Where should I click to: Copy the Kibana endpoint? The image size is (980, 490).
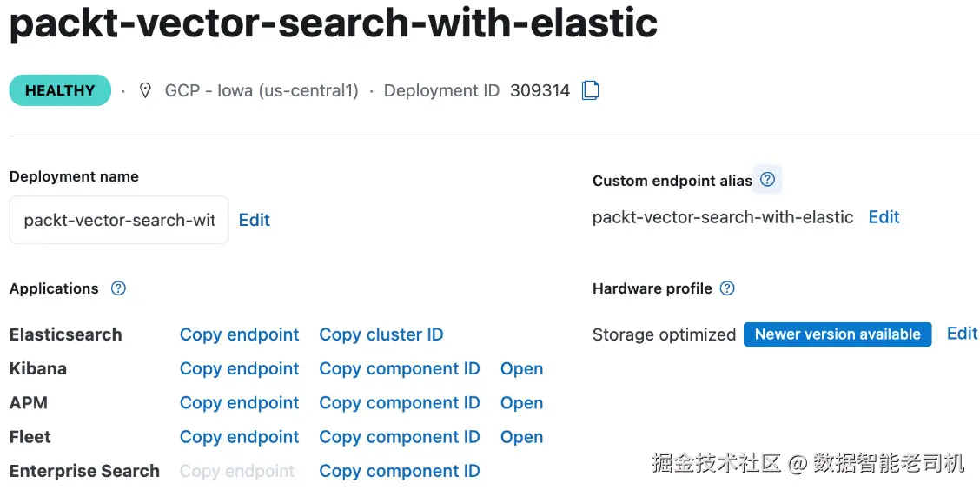click(239, 368)
